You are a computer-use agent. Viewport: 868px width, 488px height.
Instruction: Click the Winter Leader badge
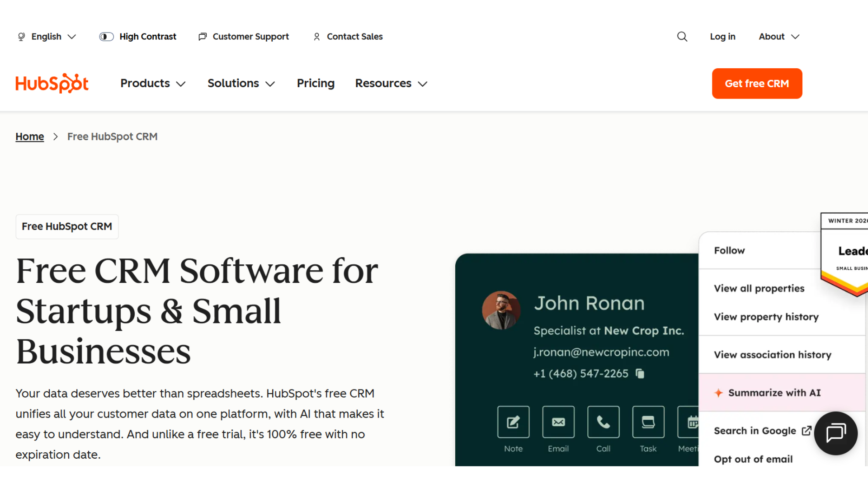pos(844,254)
